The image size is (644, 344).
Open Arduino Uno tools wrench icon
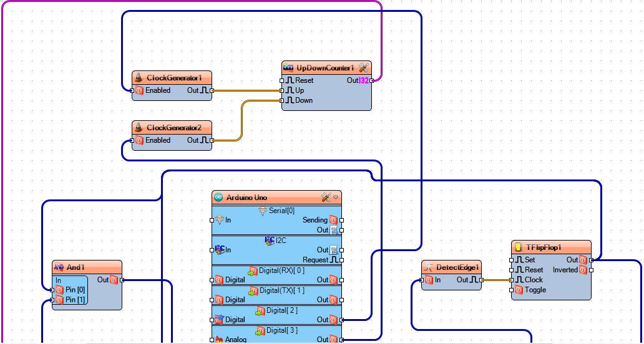(326, 197)
